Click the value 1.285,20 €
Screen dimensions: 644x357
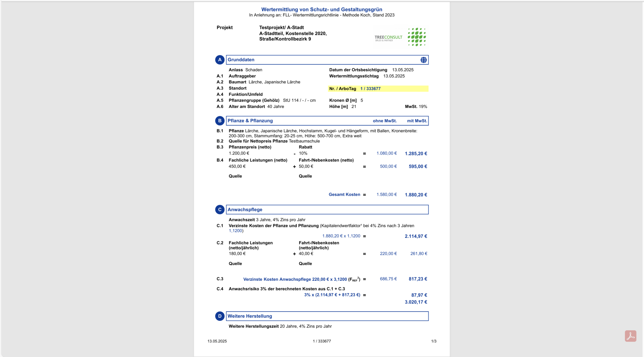point(416,153)
